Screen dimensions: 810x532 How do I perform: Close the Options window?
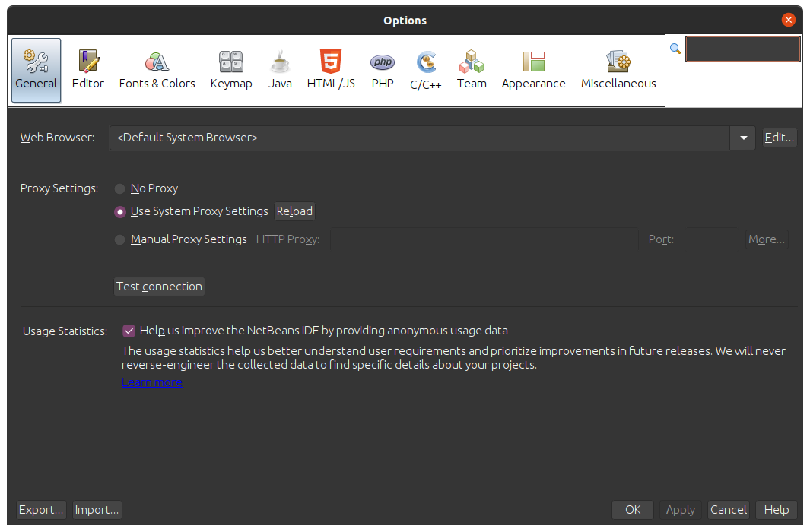pos(788,20)
